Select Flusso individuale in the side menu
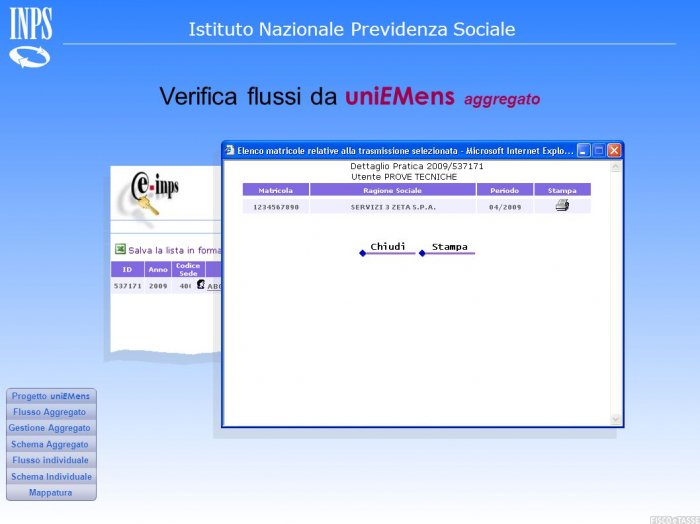 (50, 460)
